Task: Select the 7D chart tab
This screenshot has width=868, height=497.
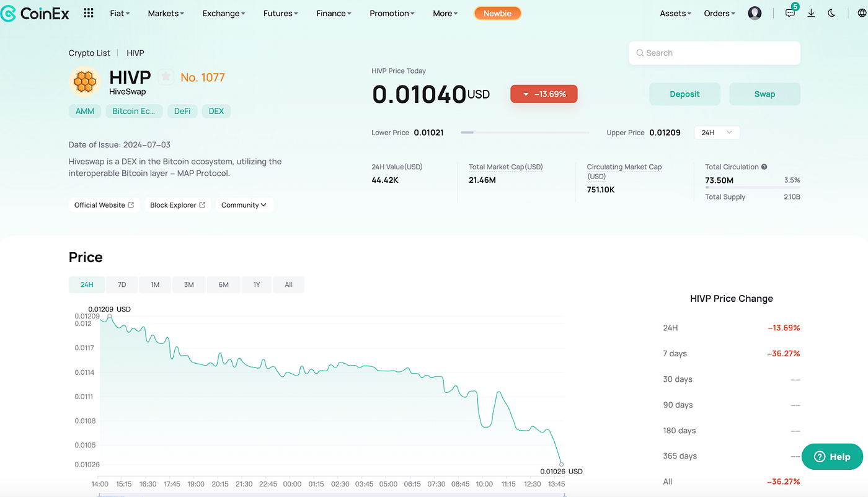Action: pyautogui.click(x=122, y=284)
